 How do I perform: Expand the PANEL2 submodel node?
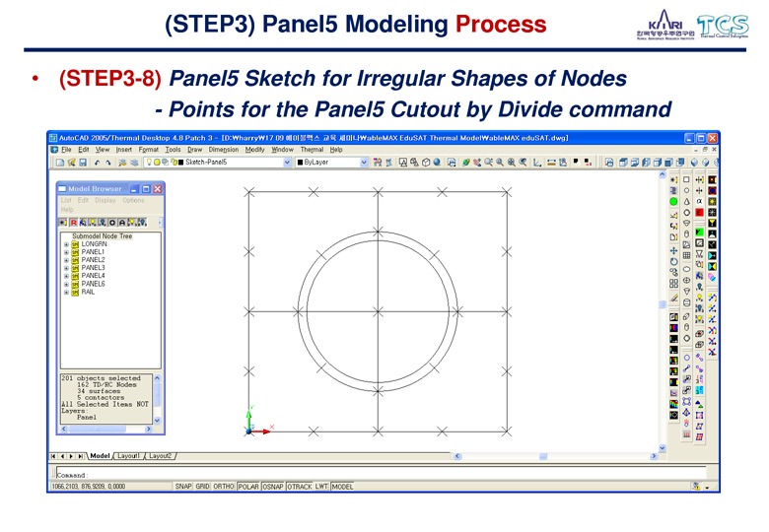[66, 260]
